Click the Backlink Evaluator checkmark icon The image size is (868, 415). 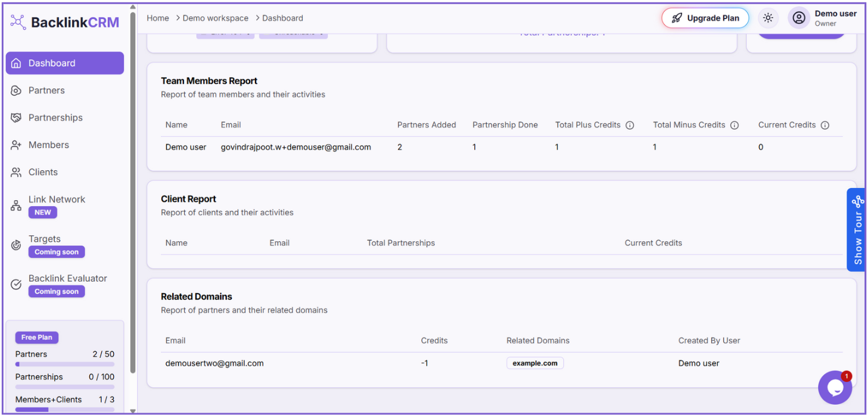(x=16, y=285)
